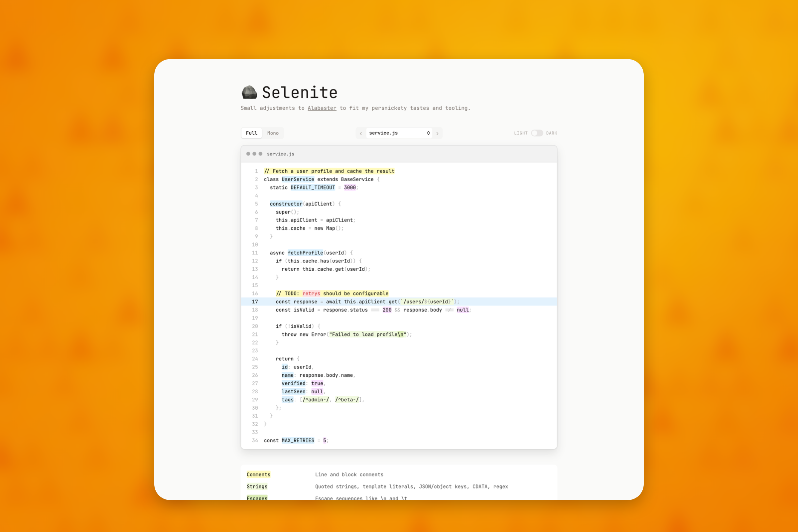
Task: Click the MAX_RETRIES constant on line 34
Action: (298, 440)
